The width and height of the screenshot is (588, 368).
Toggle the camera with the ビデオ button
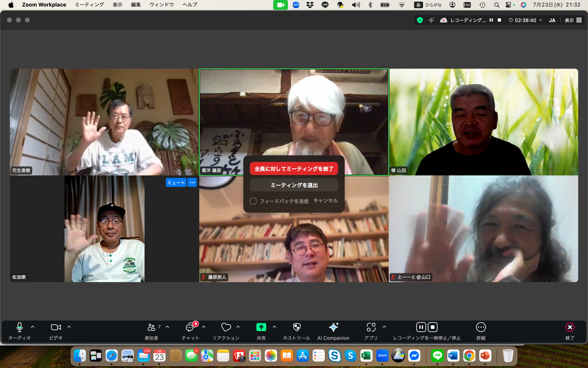coord(56,331)
